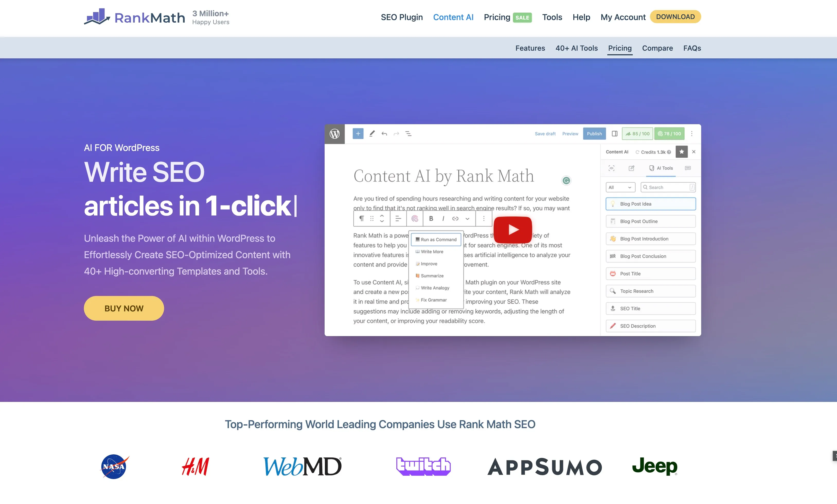Click the AppSumo logo

[545, 467]
